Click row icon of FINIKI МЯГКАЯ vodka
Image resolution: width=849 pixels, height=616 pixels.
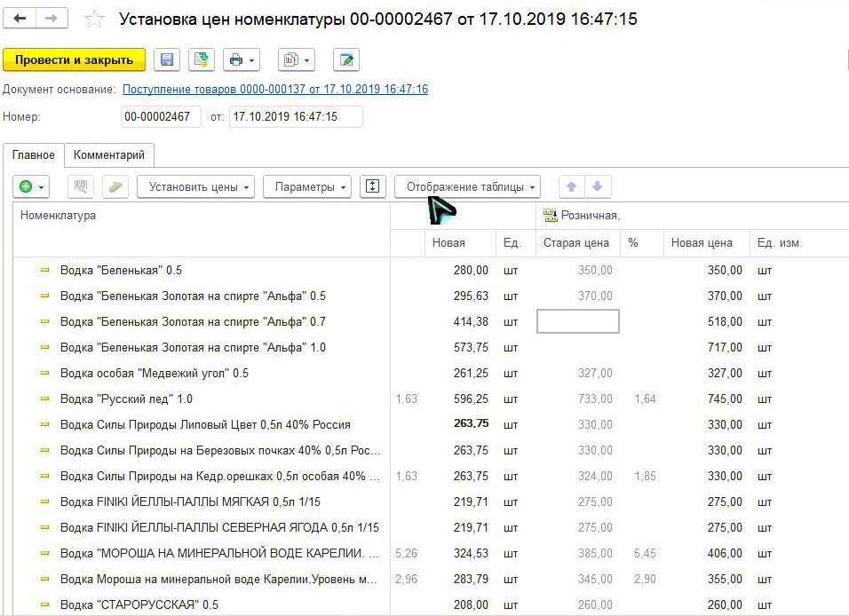click(45, 501)
